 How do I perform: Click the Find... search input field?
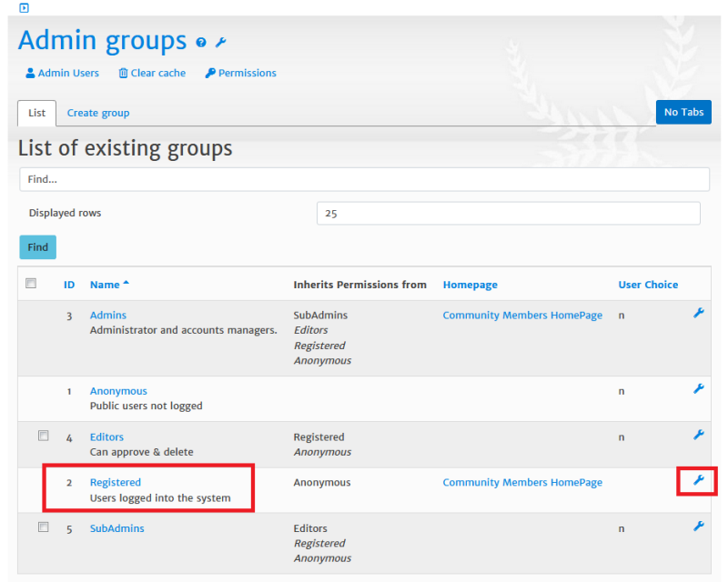click(364, 180)
